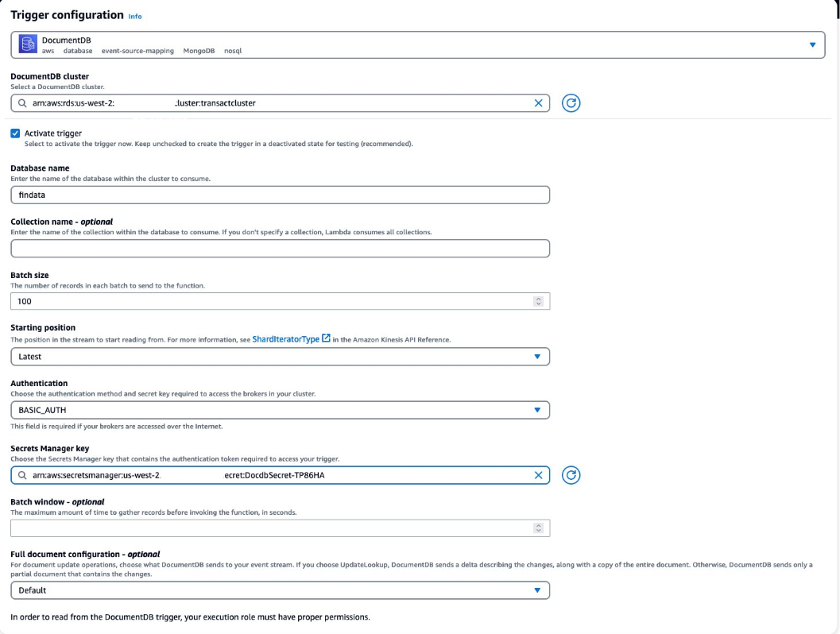
Task: Click the 'MongoDB' tag text
Action: [199, 51]
